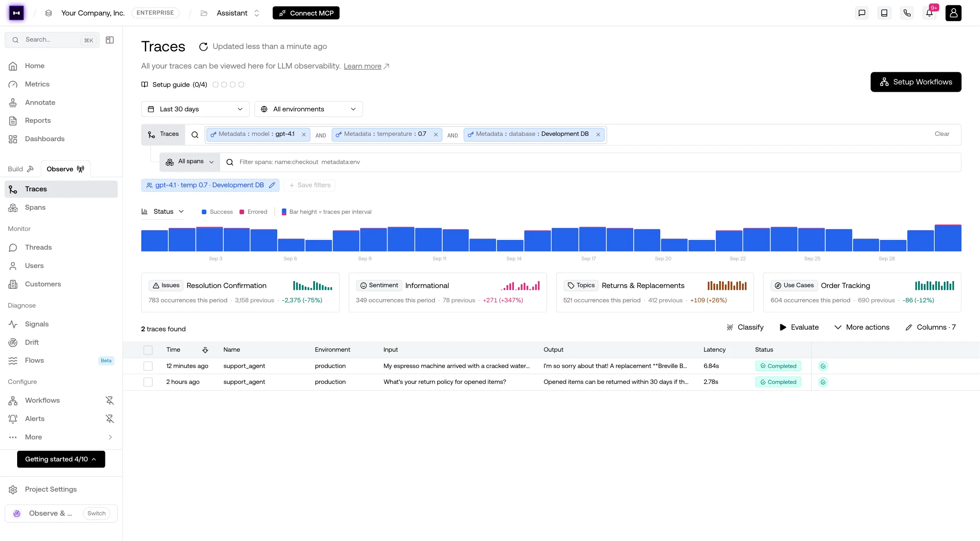Edit the saved filter with pencil icon
980x541 pixels.
pos(272,185)
